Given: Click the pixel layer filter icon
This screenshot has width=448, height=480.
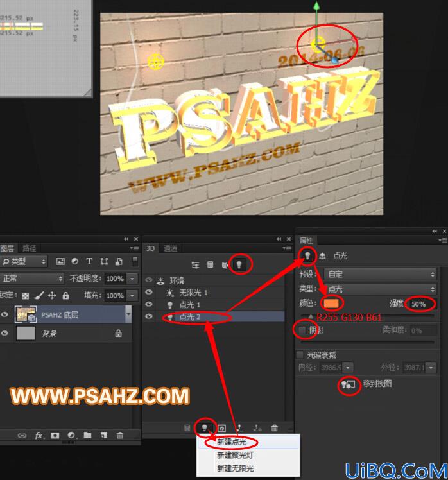Looking at the screenshot, I should pyautogui.click(x=60, y=261).
